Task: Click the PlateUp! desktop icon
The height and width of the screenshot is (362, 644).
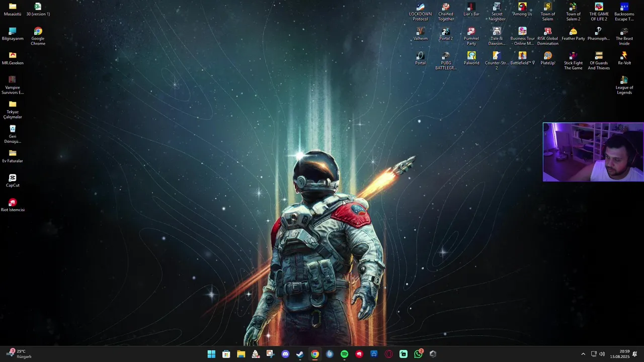Action: (x=548, y=58)
